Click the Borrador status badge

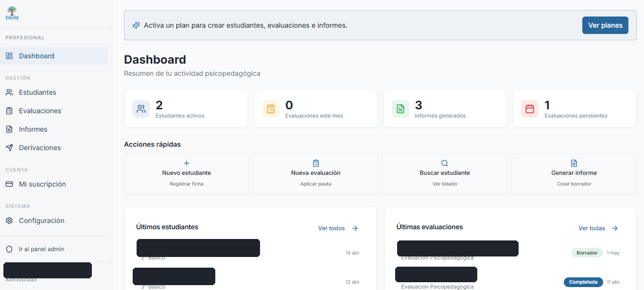[587, 253]
